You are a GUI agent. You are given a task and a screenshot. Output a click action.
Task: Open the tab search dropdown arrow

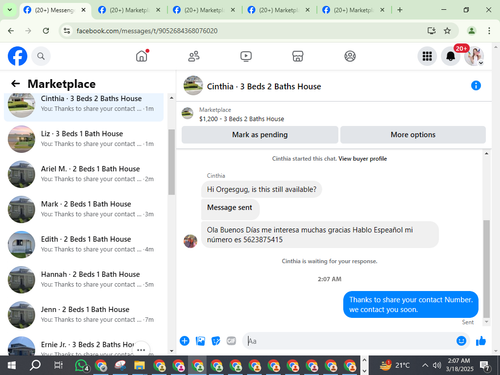tap(10, 10)
